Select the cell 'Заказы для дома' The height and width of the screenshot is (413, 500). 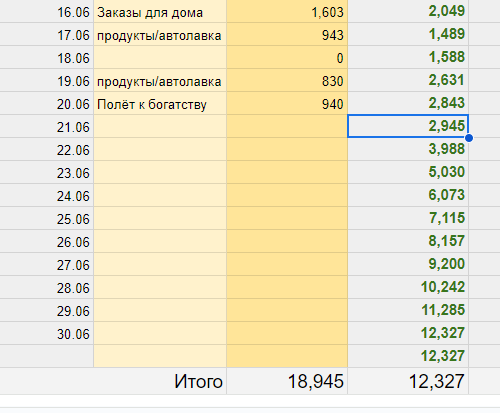160,12
